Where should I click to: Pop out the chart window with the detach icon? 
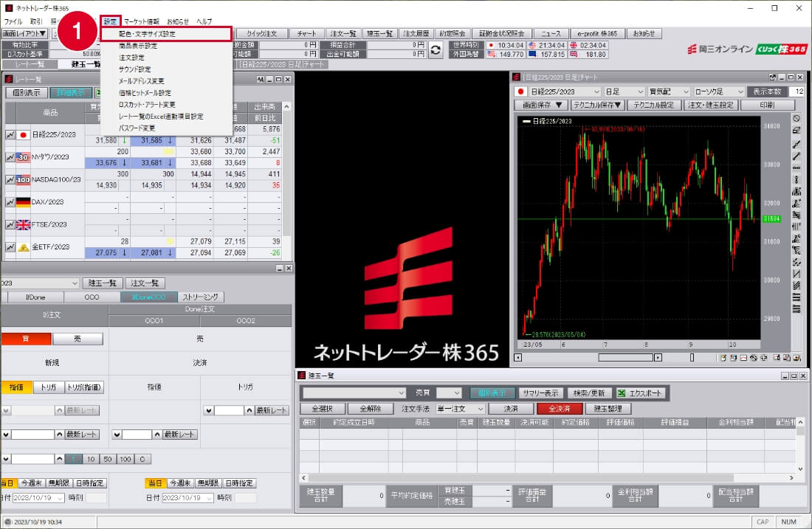(x=773, y=77)
